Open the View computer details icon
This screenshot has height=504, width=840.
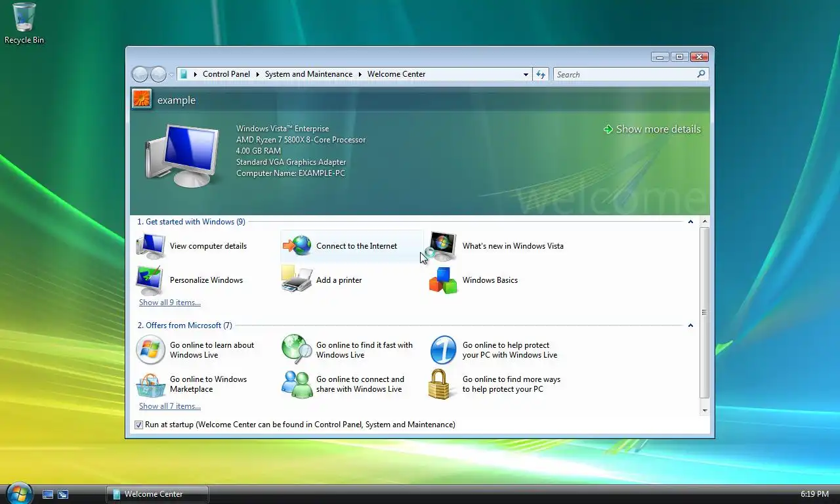pos(151,246)
